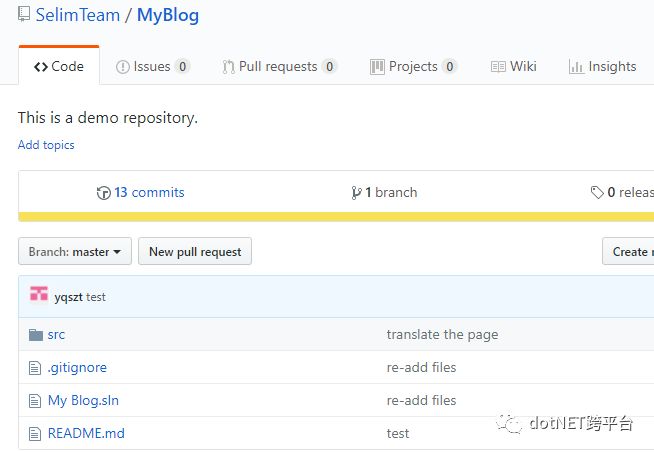Click the Issues exclamation circle icon
The image size is (654, 452).
click(123, 67)
